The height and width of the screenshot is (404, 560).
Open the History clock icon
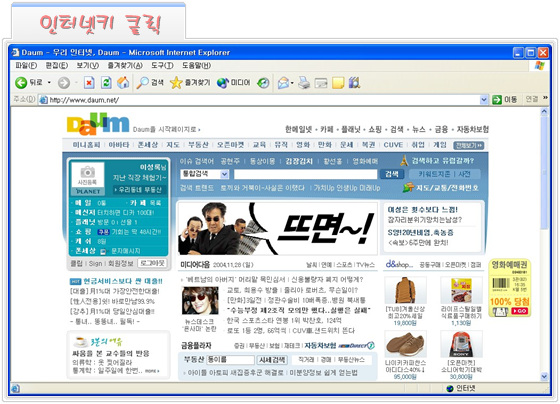click(x=263, y=83)
